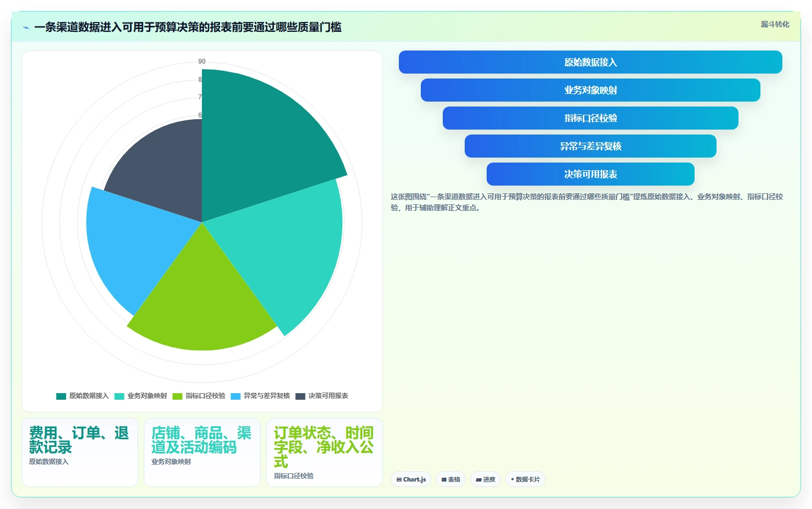The image size is (812, 509).
Task: Click the description paragraph starting 这张图围绕
Action: pyautogui.click(x=587, y=202)
